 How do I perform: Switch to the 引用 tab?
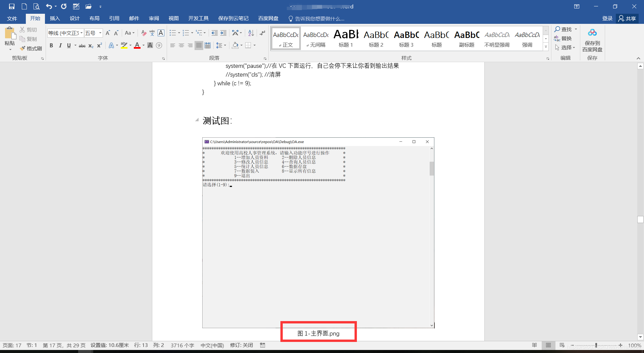114,18
